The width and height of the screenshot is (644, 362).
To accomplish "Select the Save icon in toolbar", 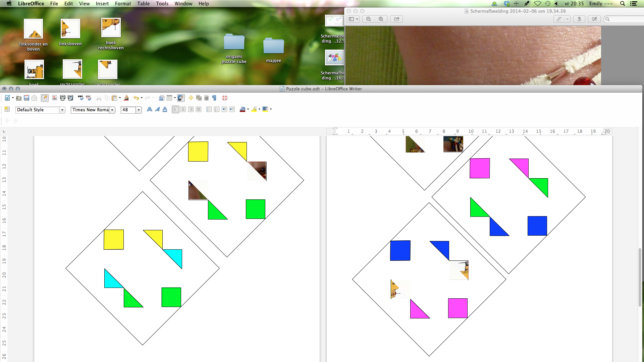I will (x=26, y=98).
